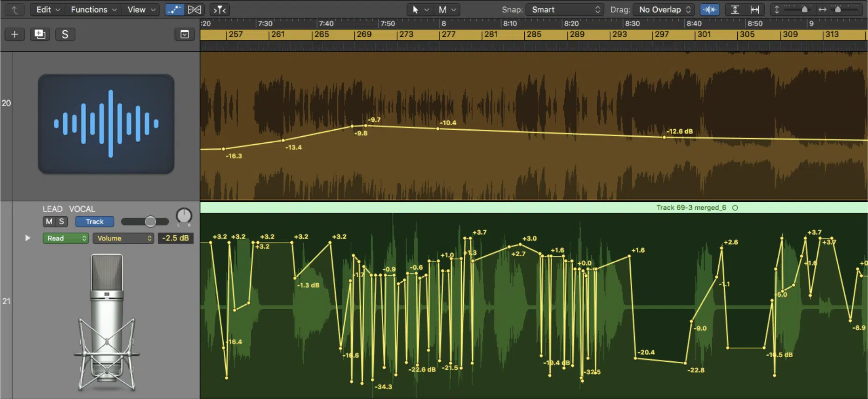Mute the LEAD VOCAL track
This screenshot has height=399, width=868.
point(49,222)
